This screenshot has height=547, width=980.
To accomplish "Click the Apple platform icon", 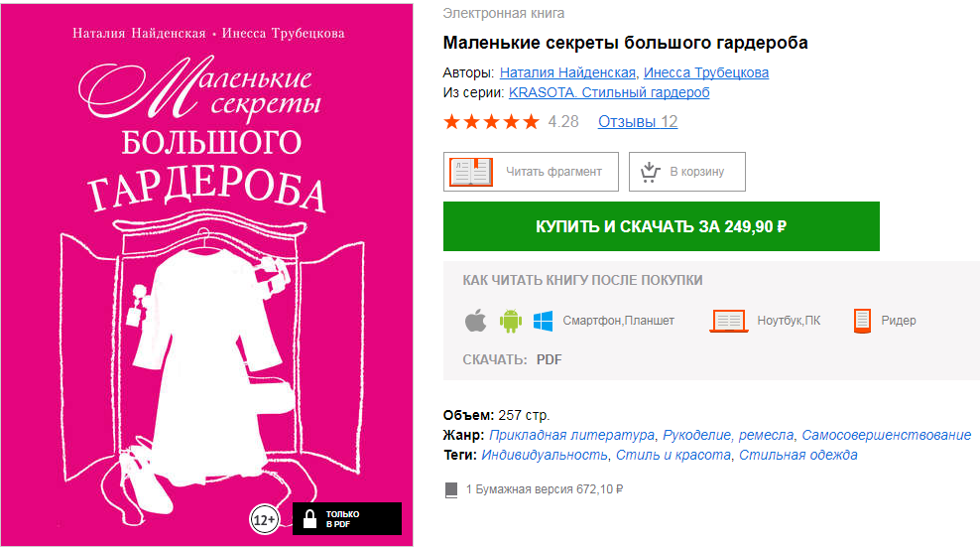I will click(476, 320).
